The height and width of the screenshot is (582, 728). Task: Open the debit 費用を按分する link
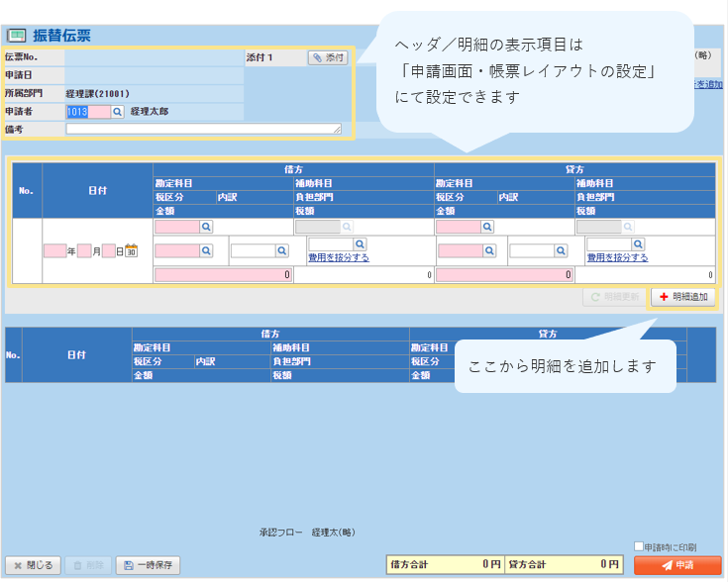pos(339,257)
